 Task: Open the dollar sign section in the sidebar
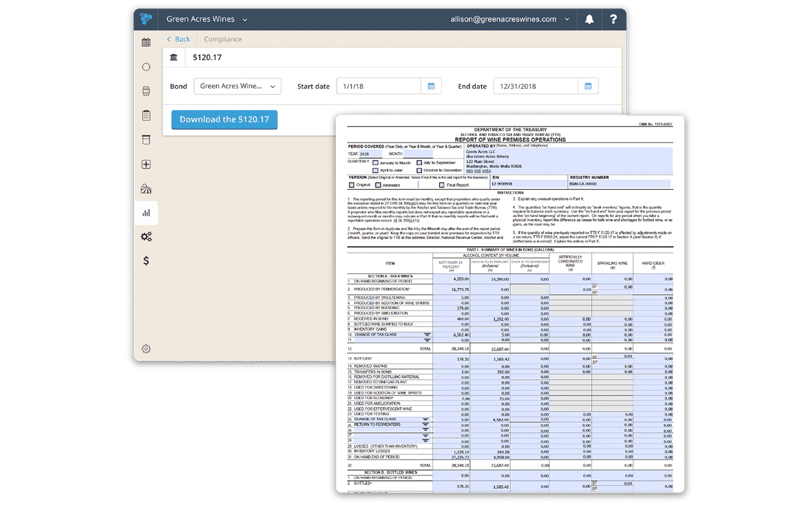tap(146, 261)
